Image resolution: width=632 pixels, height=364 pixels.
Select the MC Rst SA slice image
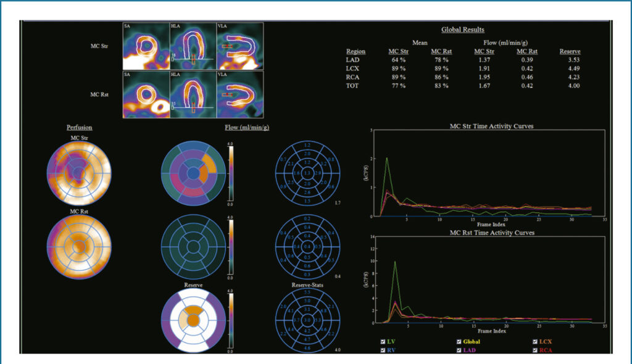(x=146, y=95)
